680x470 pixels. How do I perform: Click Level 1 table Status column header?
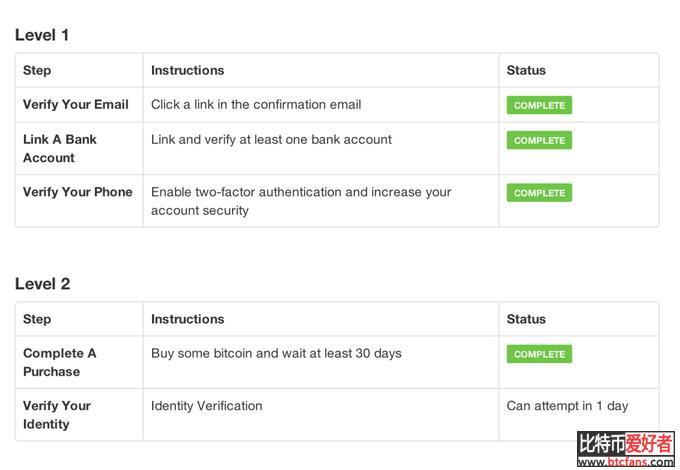click(526, 70)
